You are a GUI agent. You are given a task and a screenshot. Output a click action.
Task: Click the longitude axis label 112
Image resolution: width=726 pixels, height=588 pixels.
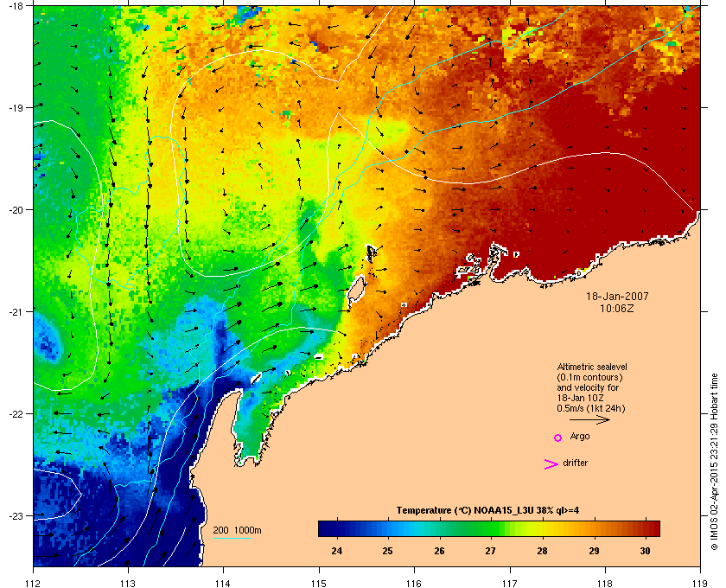pyautogui.click(x=33, y=584)
